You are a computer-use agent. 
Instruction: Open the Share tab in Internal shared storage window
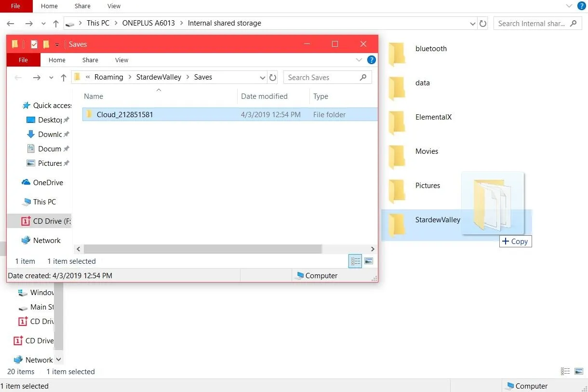[82, 6]
